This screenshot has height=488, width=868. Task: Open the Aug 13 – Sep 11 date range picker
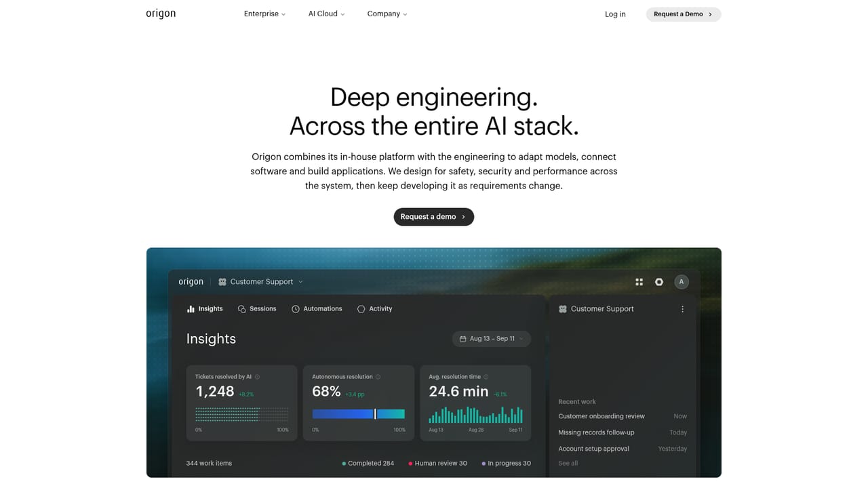(x=492, y=339)
